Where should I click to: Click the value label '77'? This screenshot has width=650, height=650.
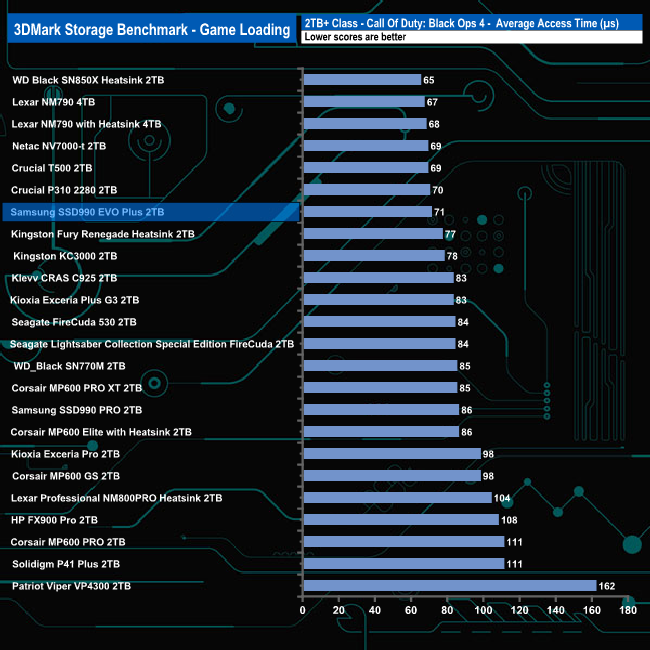click(450, 234)
